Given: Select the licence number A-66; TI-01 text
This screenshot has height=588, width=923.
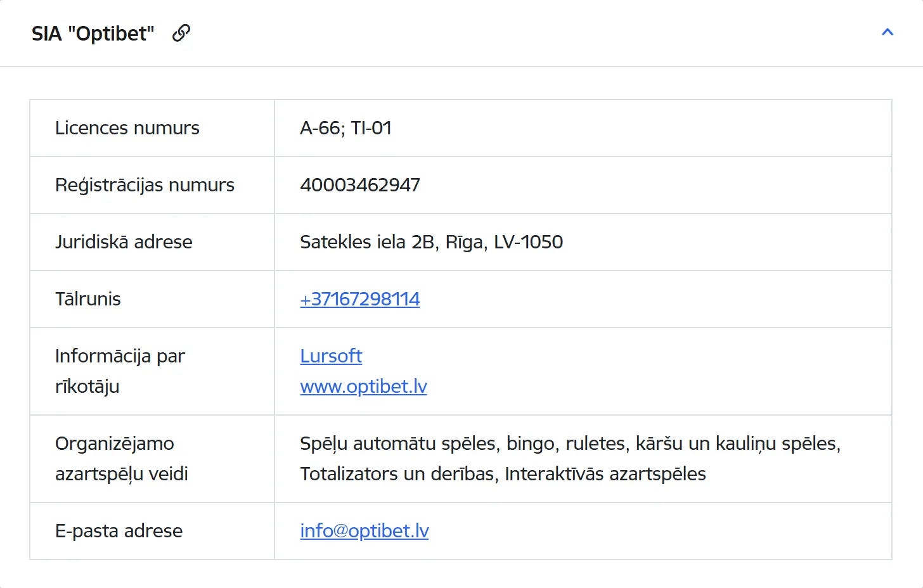Looking at the screenshot, I should click(x=345, y=128).
